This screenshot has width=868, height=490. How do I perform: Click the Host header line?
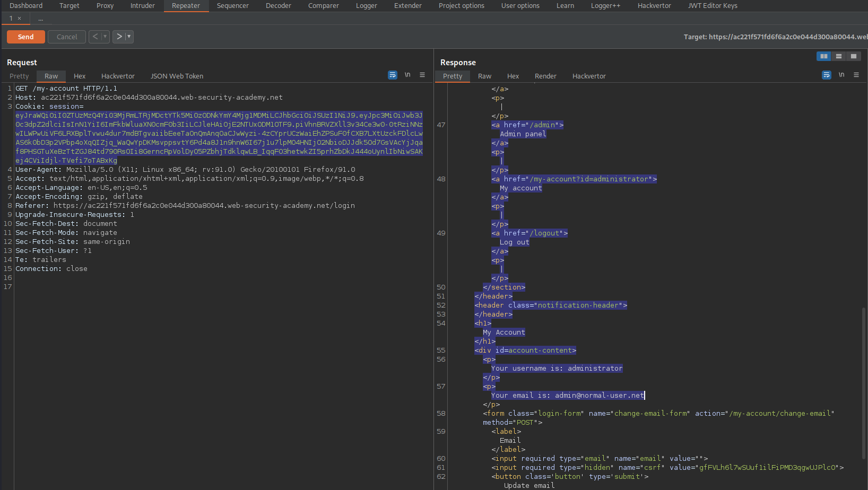click(149, 98)
